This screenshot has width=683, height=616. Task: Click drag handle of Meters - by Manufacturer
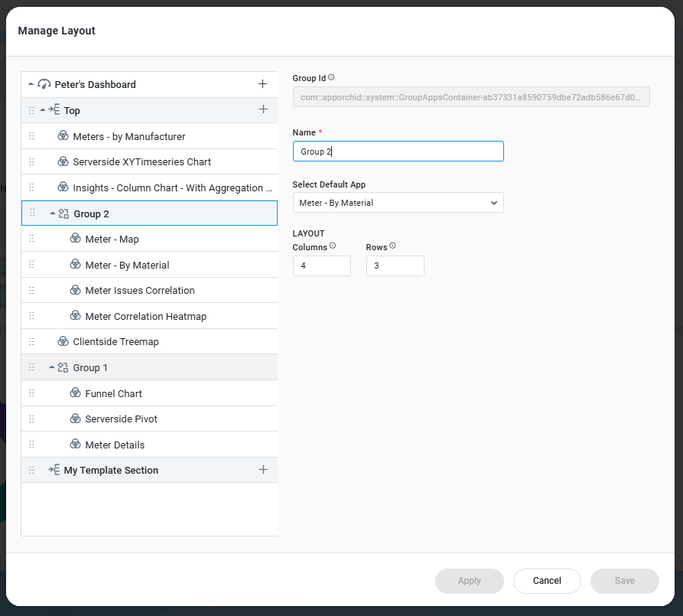[31, 136]
